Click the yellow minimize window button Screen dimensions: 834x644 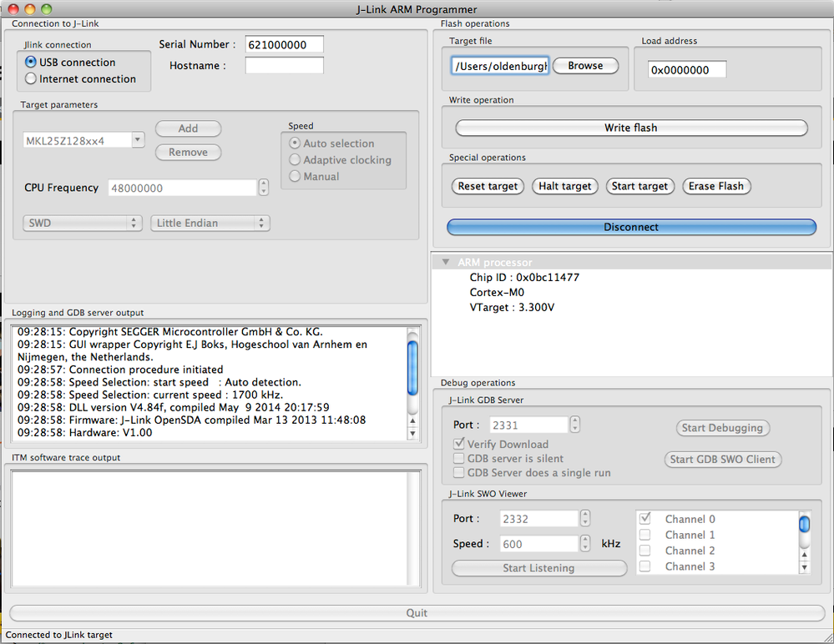click(30, 9)
